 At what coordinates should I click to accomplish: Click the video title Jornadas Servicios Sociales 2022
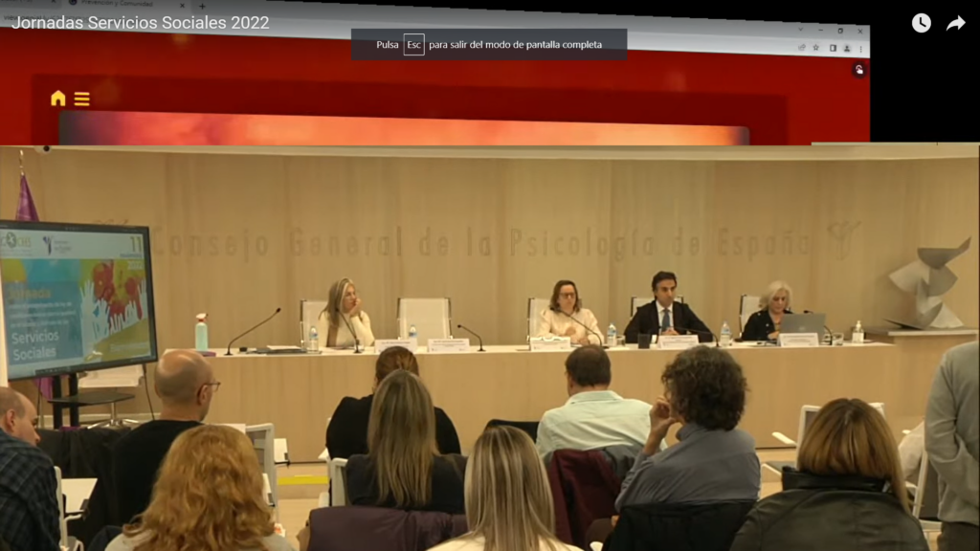click(x=140, y=23)
